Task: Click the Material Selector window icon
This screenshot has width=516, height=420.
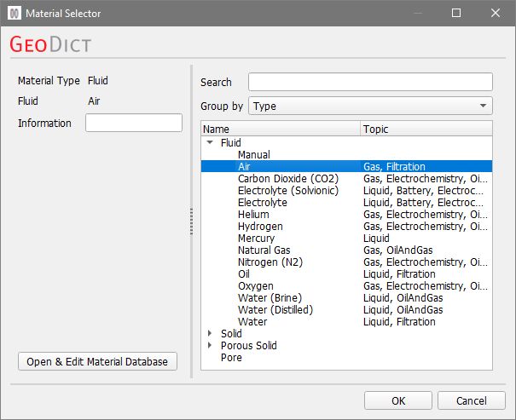Action: (x=14, y=13)
